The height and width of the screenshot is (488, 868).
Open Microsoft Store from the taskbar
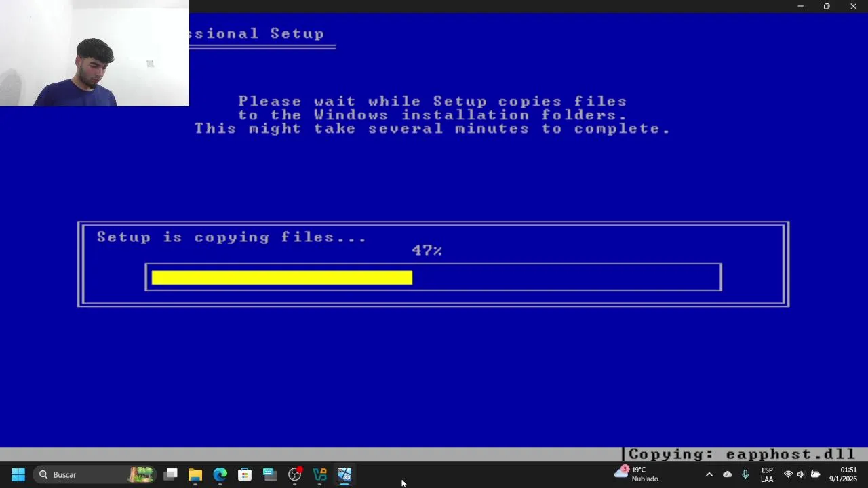click(x=245, y=474)
